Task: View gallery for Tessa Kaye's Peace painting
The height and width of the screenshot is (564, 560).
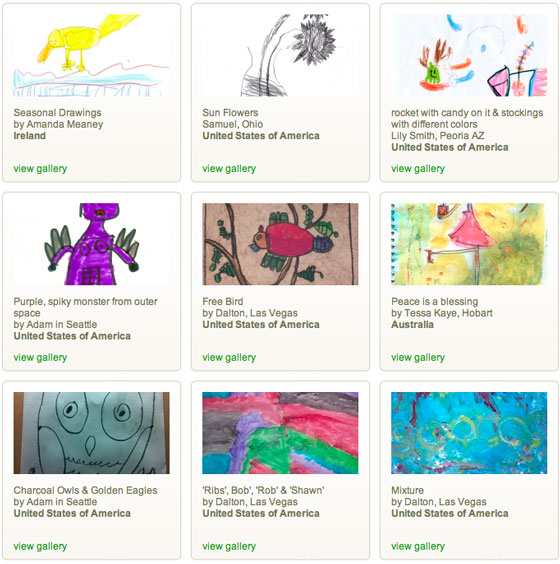Action: point(418,358)
